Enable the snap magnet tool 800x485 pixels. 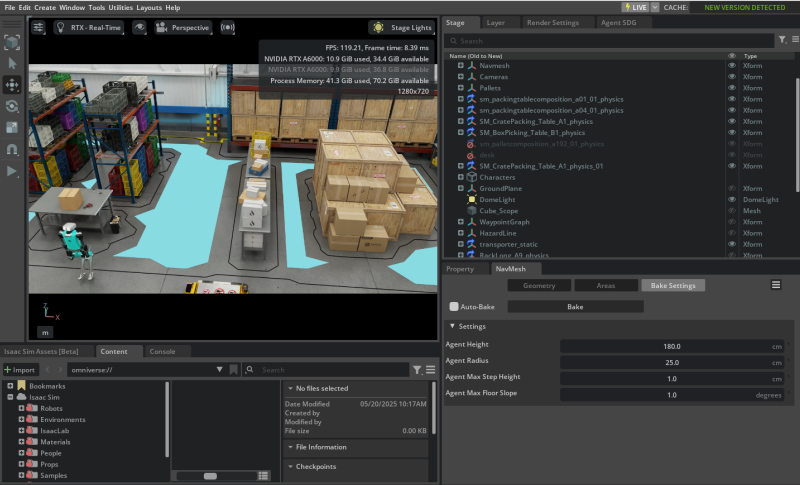click(12, 149)
